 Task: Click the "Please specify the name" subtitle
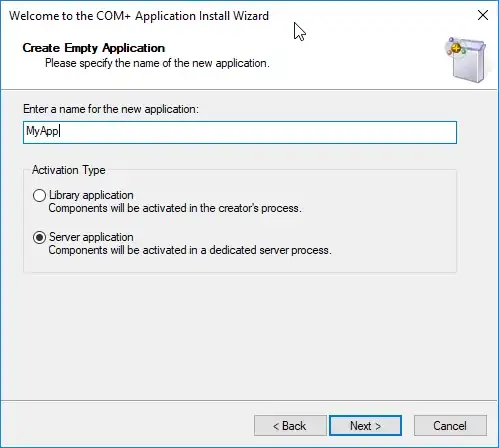point(157,63)
